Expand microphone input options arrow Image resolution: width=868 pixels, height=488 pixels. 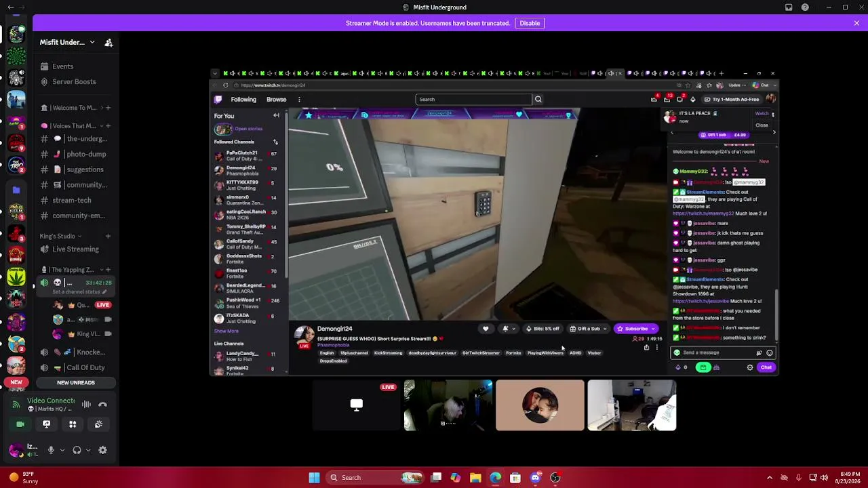coord(62,450)
